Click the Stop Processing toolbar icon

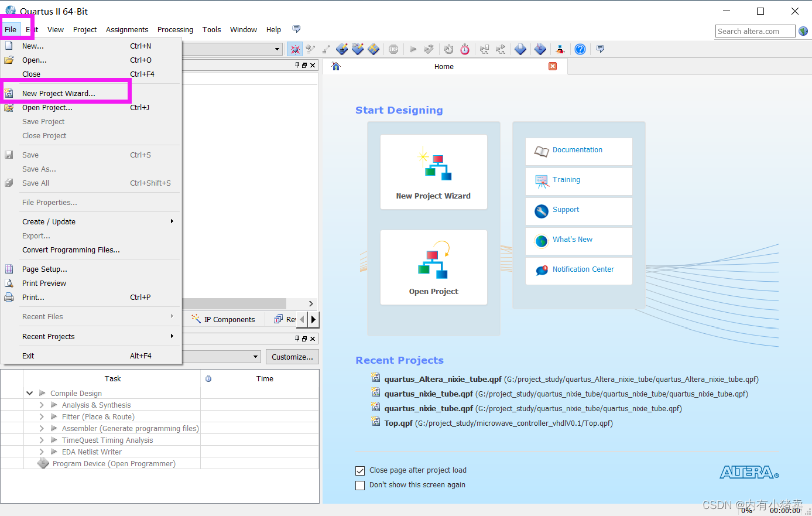[x=393, y=49]
